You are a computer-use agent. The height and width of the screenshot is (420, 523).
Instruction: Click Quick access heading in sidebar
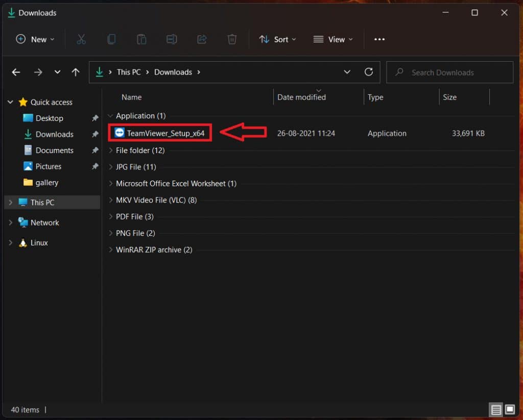point(52,102)
